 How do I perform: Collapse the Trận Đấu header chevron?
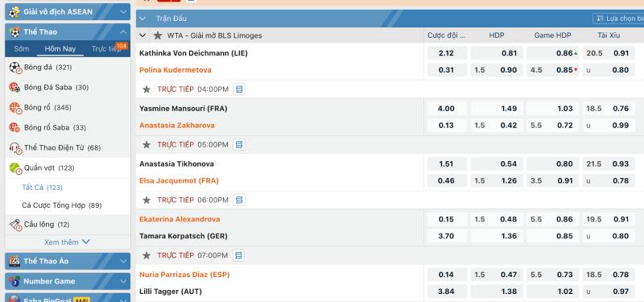coord(142,19)
